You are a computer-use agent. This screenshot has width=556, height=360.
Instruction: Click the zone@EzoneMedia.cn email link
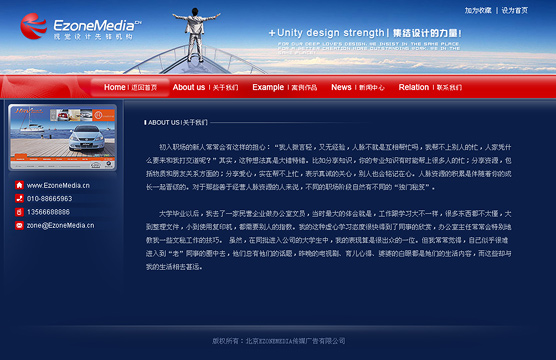tap(61, 226)
